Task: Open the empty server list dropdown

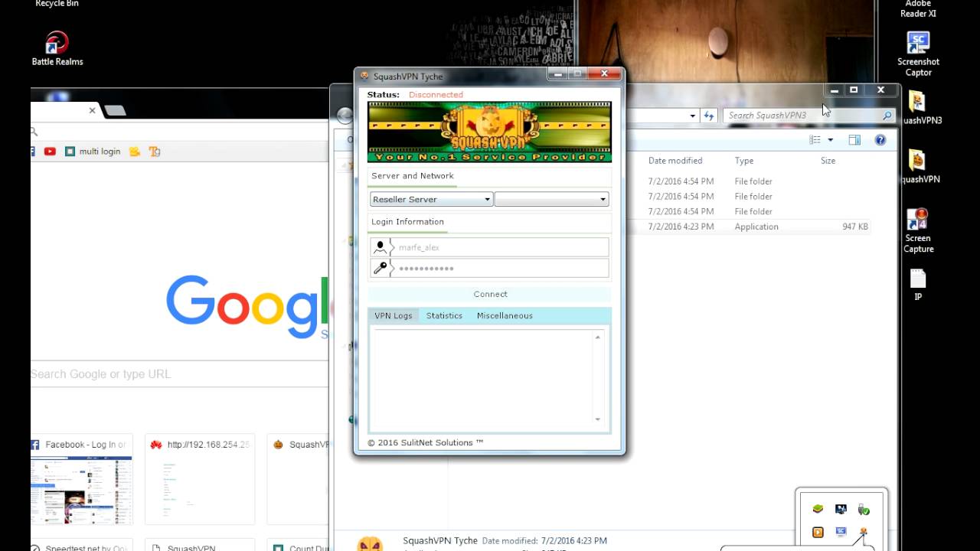Action: [x=551, y=199]
